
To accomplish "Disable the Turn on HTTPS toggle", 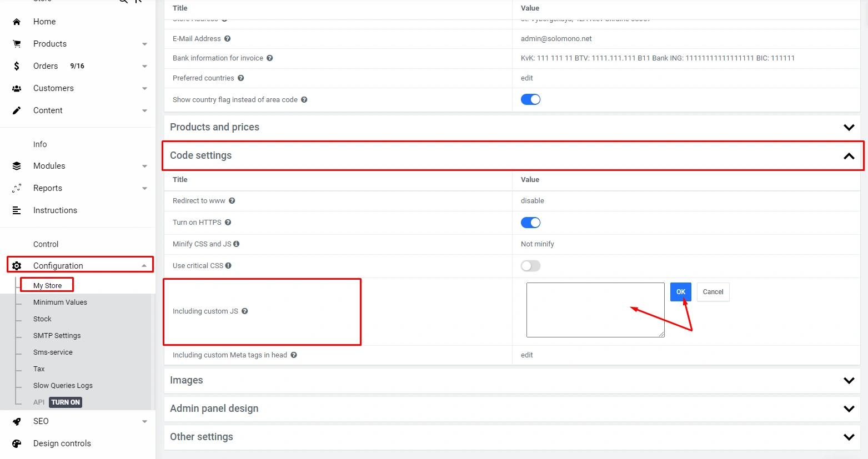I will pyautogui.click(x=530, y=223).
